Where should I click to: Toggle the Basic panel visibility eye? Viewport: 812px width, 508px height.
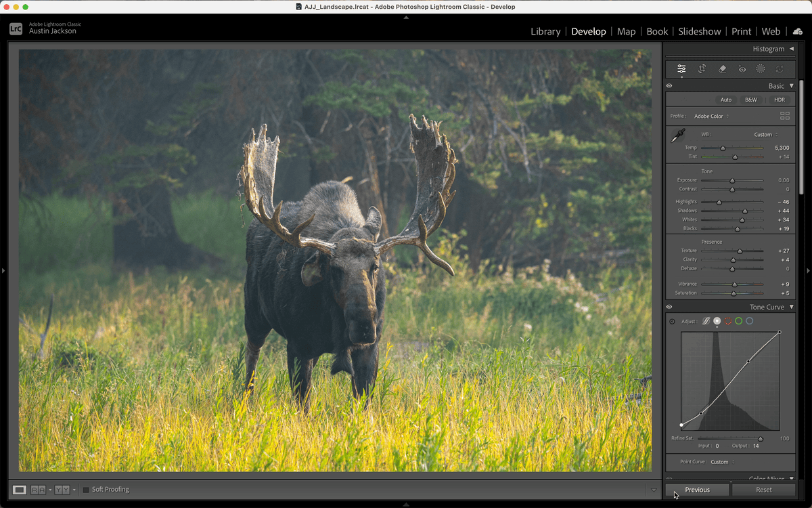point(669,86)
